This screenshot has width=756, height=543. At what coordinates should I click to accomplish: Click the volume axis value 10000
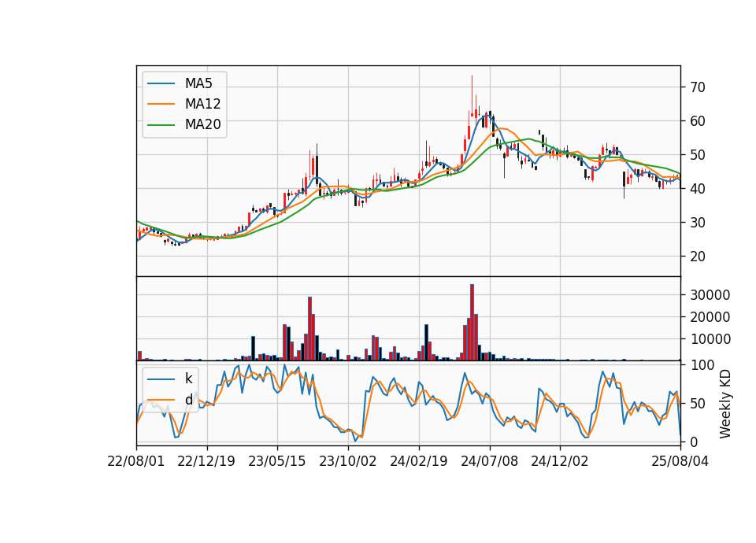click(710, 339)
